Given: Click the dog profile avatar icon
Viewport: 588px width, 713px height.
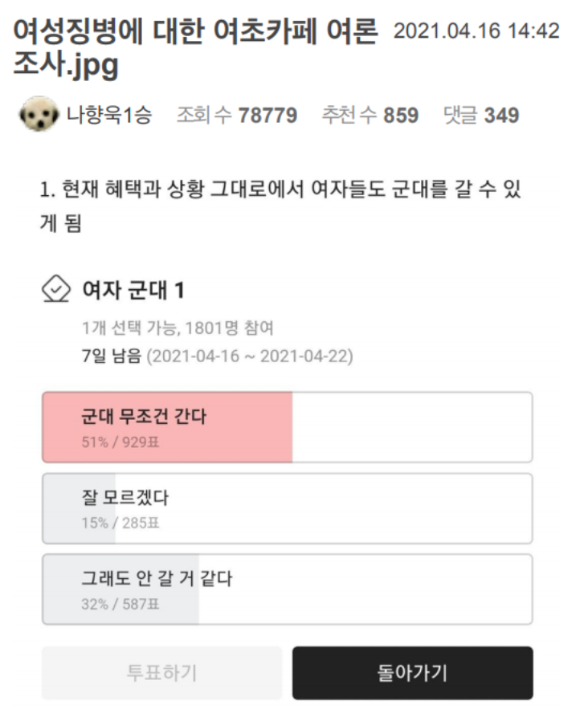Looking at the screenshot, I should point(38,116).
